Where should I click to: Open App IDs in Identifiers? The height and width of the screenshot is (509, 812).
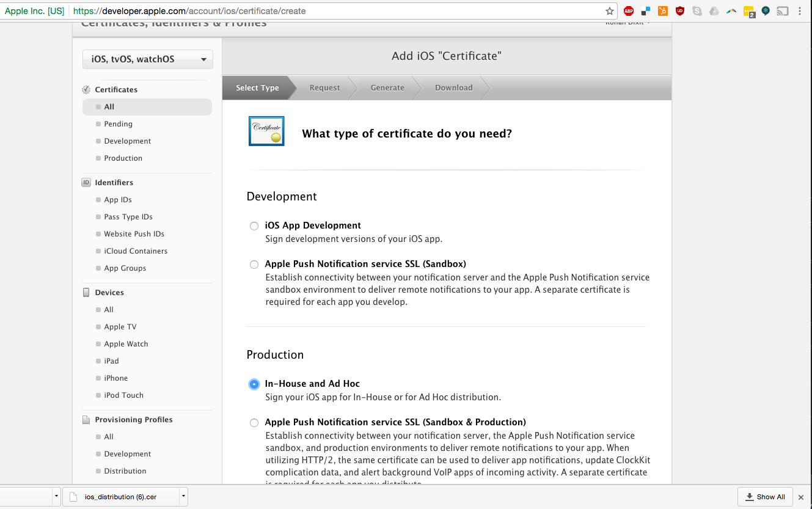[118, 200]
